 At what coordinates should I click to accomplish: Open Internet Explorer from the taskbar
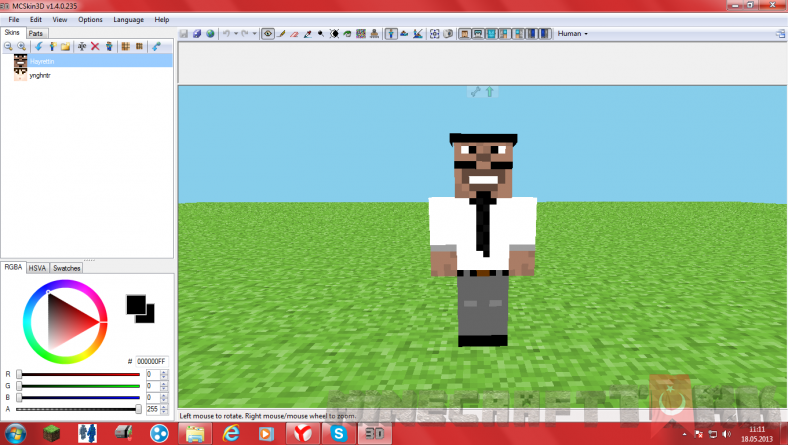point(231,433)
